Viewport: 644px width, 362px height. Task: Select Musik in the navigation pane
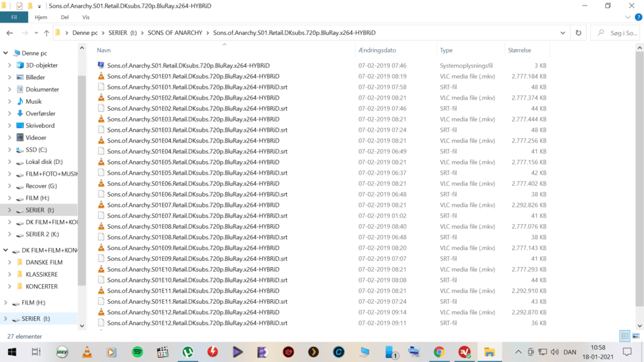point(33,102)
